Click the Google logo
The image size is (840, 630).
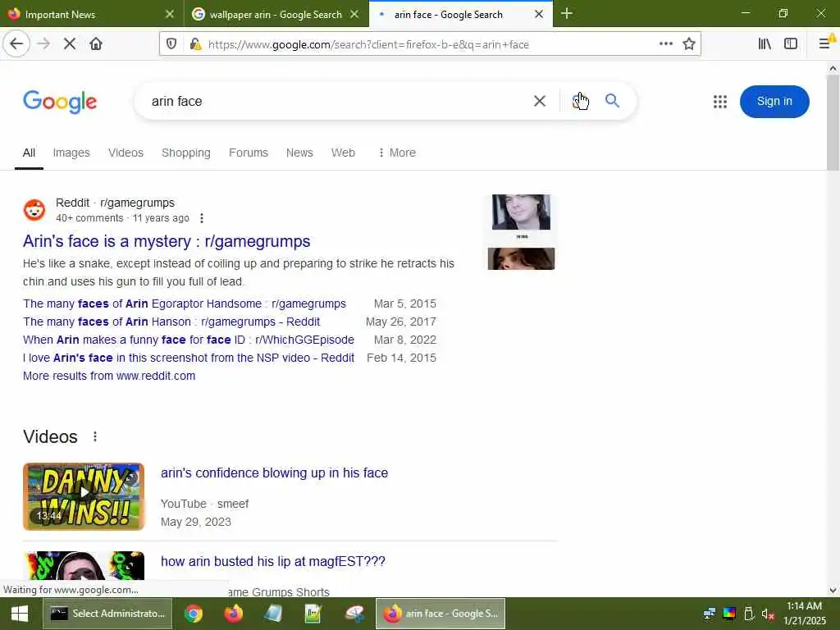click(x=60, y=101)
